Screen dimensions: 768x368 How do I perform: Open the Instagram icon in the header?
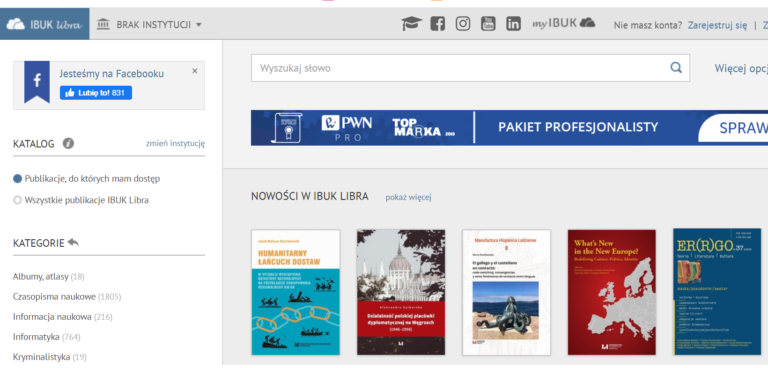[463, 24]
